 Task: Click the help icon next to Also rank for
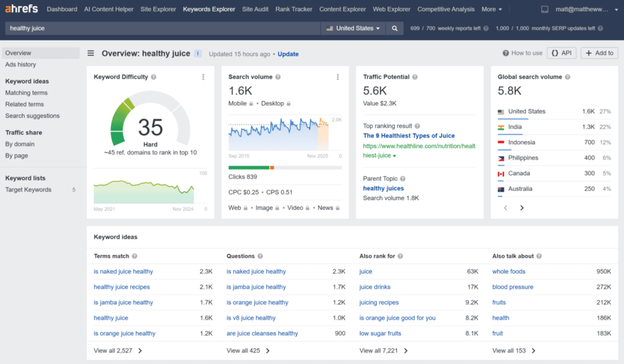coord(400,256)
